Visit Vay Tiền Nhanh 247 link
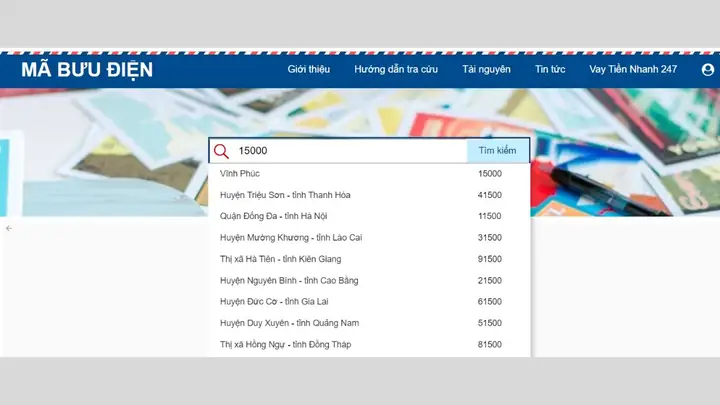Image resolution: width=720 pixels, height=405 pixels. 633,69
